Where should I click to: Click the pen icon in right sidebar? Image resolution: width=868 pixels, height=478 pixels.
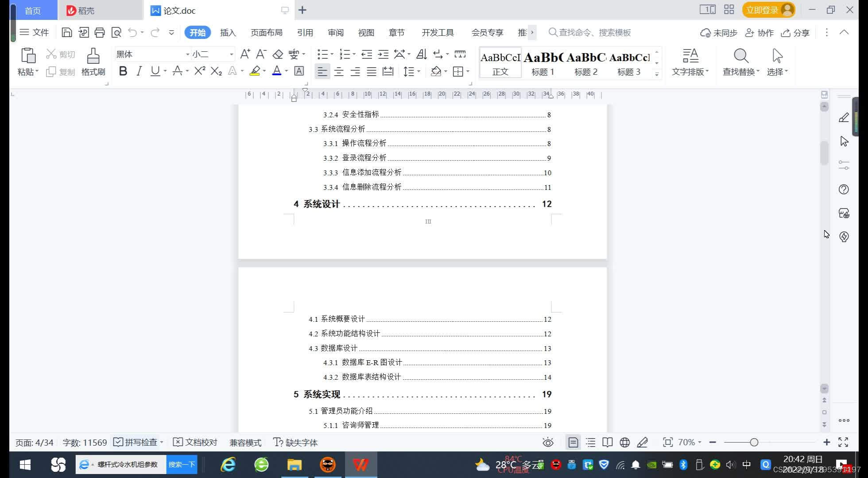pos(844,118)
